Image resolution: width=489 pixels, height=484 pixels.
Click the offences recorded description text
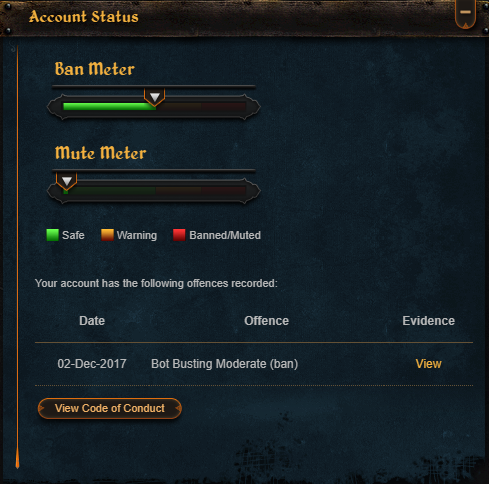coord(156,283)
